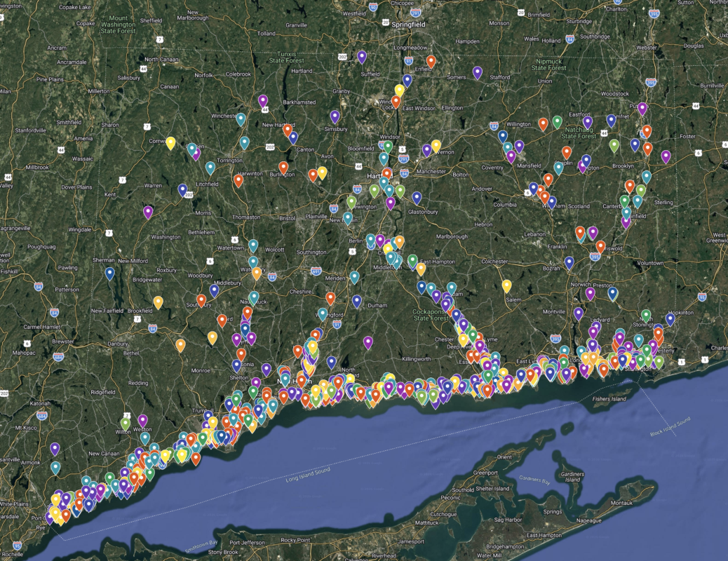Click the purple pin above Simsbury
Viewport: 728px width, 561px height.
point(335,116)
